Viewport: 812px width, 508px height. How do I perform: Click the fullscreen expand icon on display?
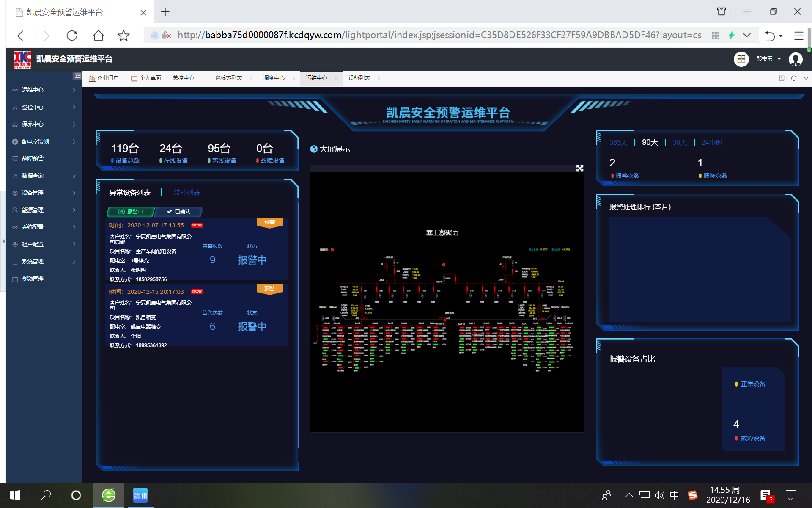click(579, 168)
